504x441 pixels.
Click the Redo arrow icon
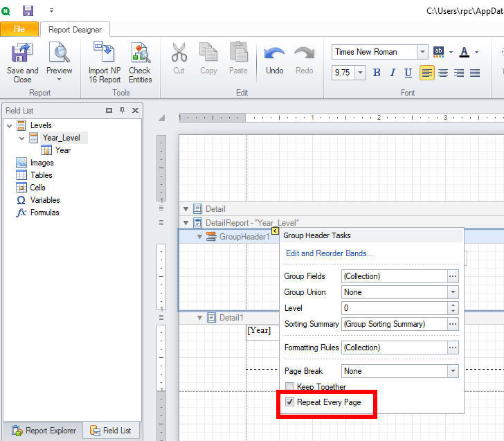pos(304,53)
